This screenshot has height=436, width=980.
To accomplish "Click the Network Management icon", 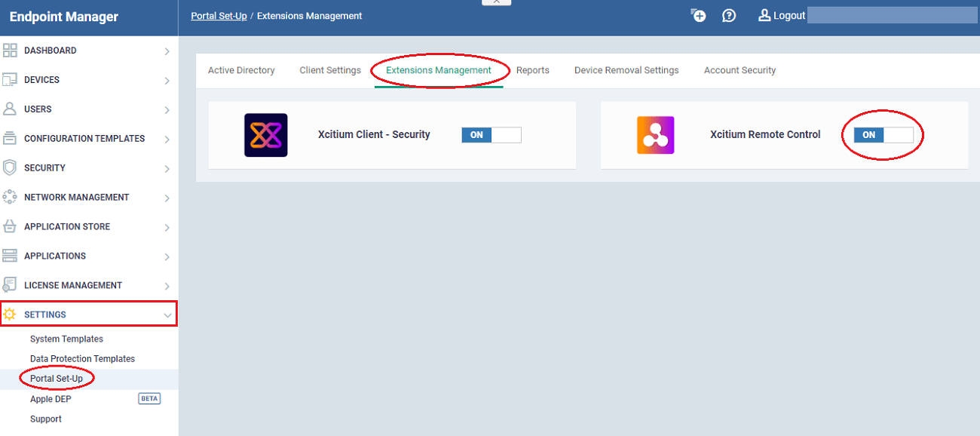I will point(10,197).
